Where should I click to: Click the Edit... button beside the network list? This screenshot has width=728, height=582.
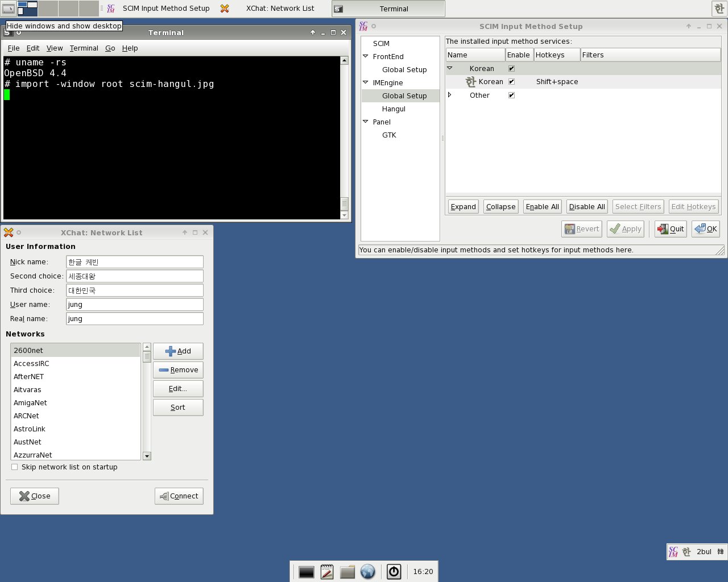[178, 389]
